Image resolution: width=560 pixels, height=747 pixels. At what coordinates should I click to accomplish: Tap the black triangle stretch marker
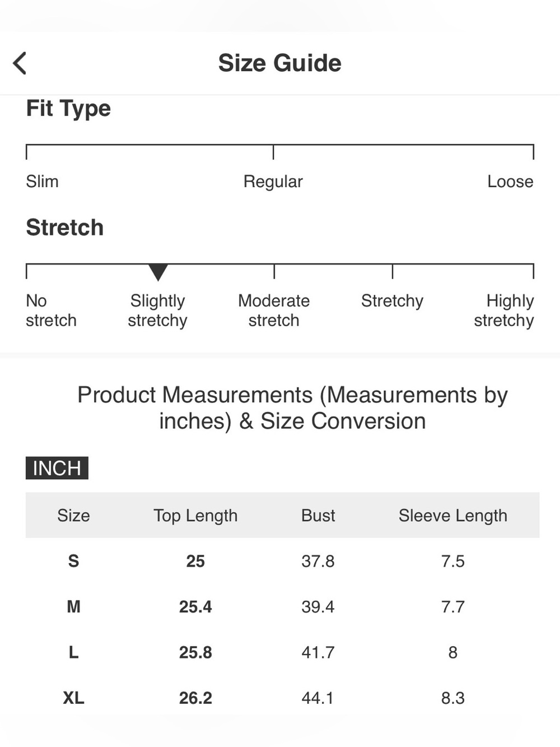point(158,272)
